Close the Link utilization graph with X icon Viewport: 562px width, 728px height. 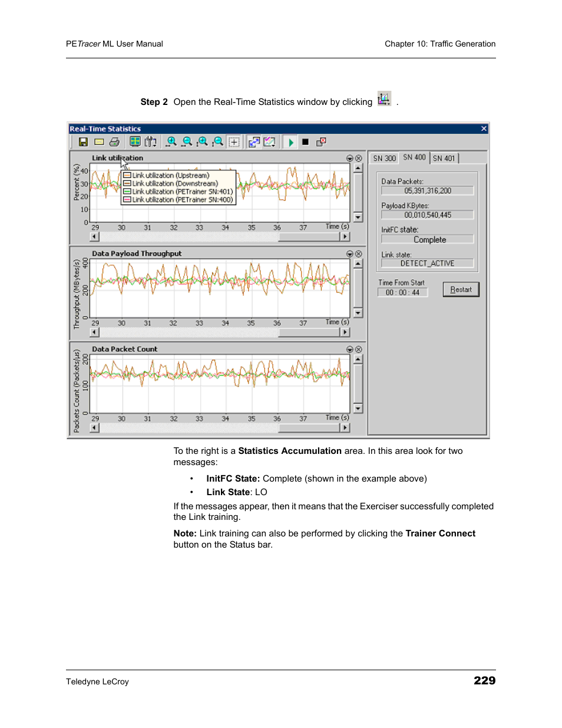(x=359, y=159)
